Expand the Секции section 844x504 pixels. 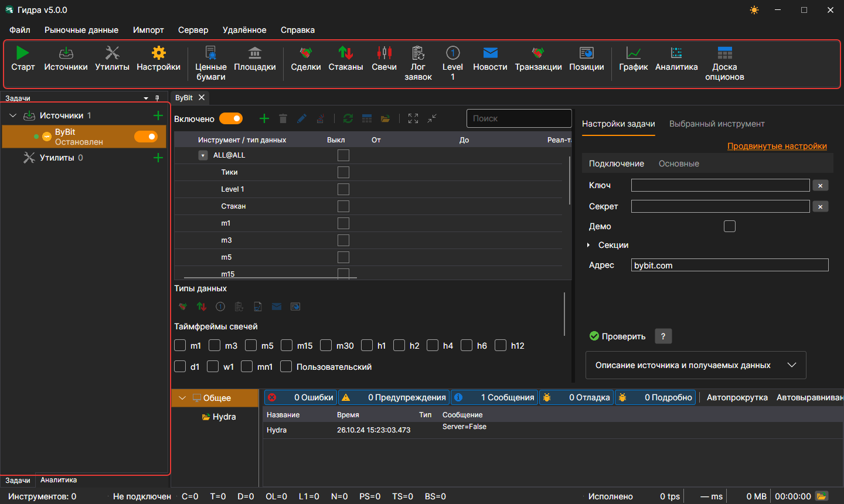(x=588, y=245)
